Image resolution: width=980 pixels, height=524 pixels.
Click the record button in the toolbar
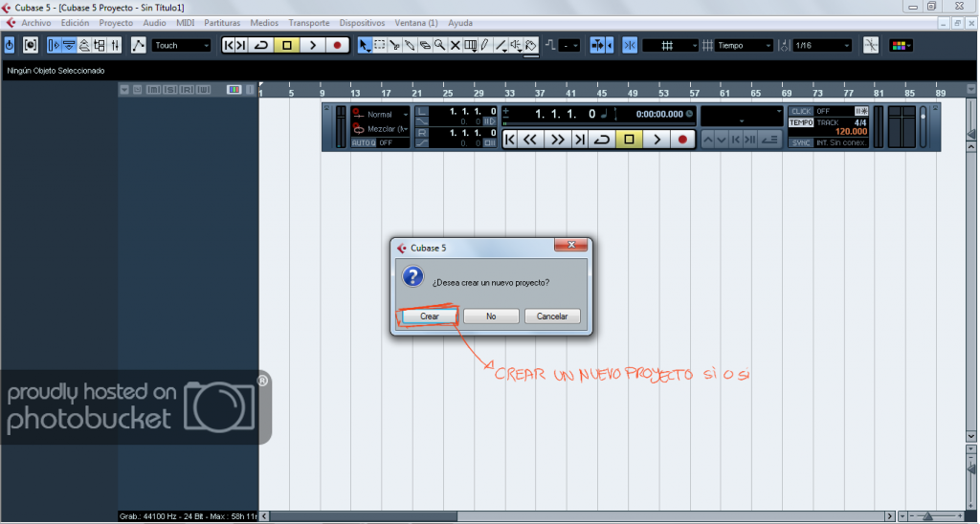(338, 45)
